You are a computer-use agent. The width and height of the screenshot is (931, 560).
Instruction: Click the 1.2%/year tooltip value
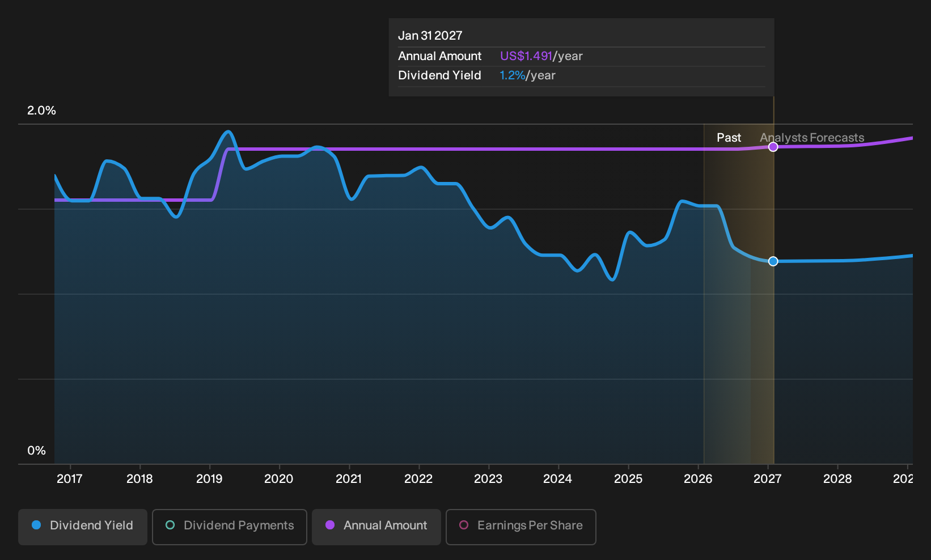pyautogui.click(x=527, y=75)
